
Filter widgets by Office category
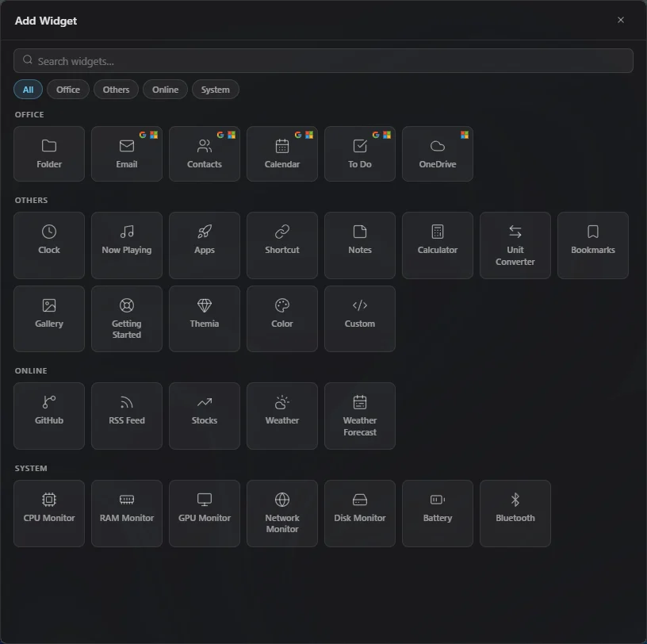pos(68,90)
